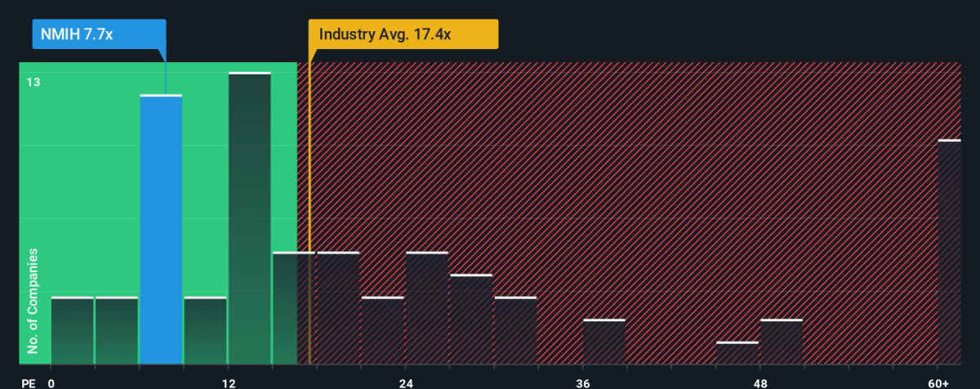The image size is (980, 389).
Task: Click the bar at PE 48
Action: [x=782, y=342]
